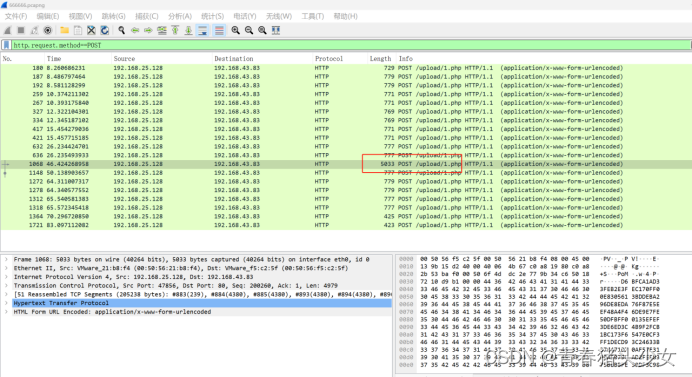The height and width of the screenshot is (377, 692).
Task: Open the 工具(T) menu
Action: (312, 16)
